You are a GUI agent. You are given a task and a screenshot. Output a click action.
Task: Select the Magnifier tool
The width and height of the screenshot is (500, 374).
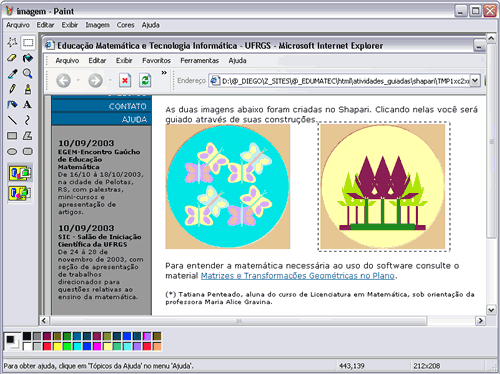pos(28,74)
